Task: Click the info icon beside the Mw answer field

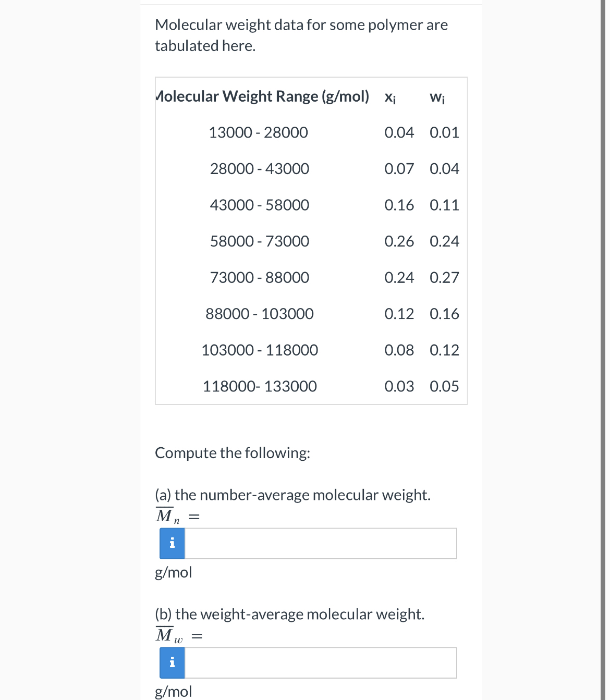Action: tap(171, 662)
